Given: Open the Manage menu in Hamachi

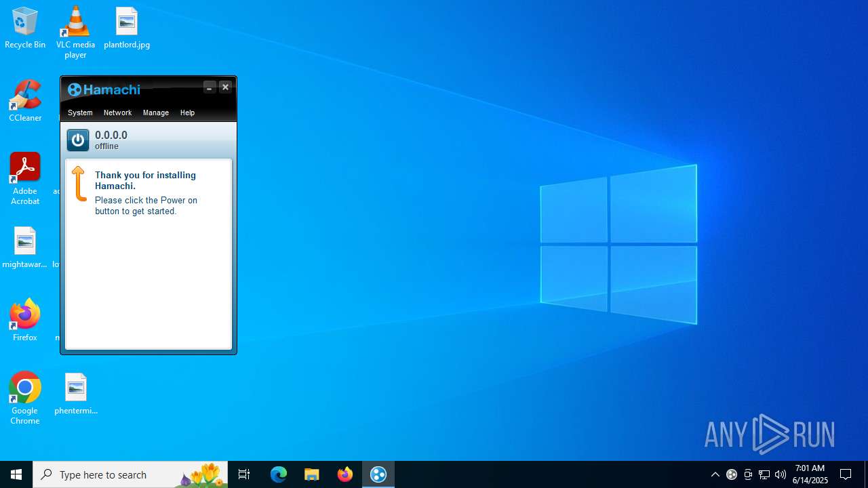Looking at the screenshot, I should click(x=155, y=113).
